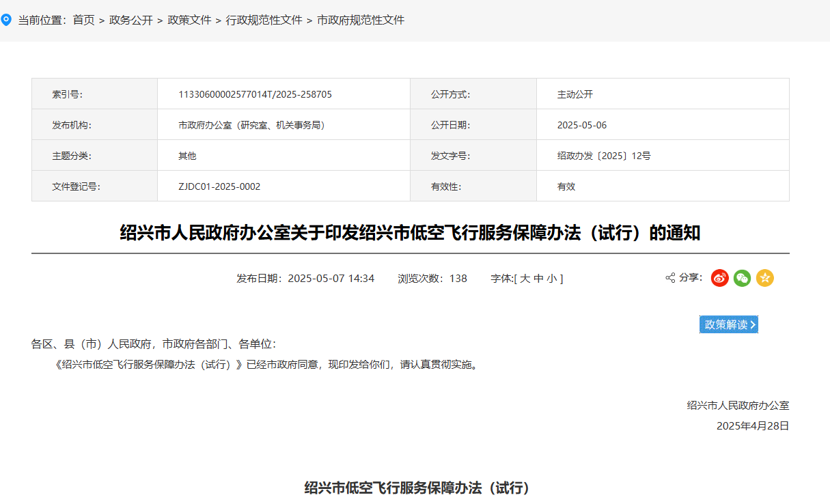Open 行政规范性文件 breadcrumb link
830x504 pixels.
264,20
